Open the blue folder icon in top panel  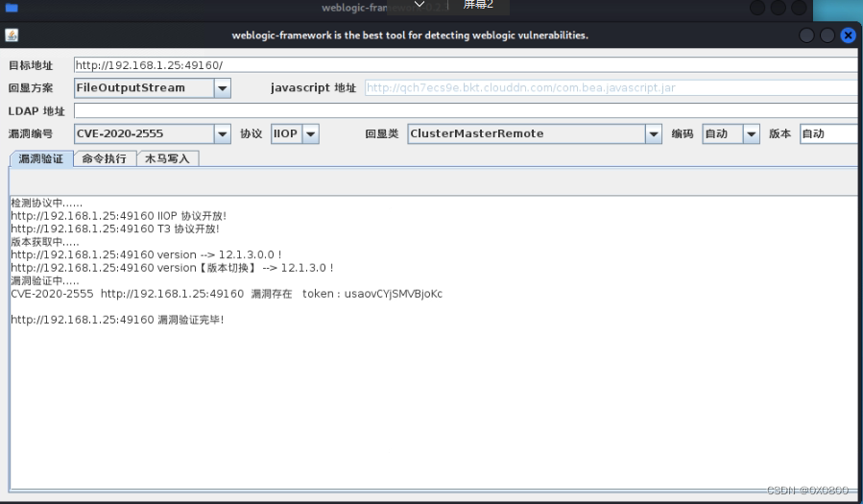[x=12, y=7]
